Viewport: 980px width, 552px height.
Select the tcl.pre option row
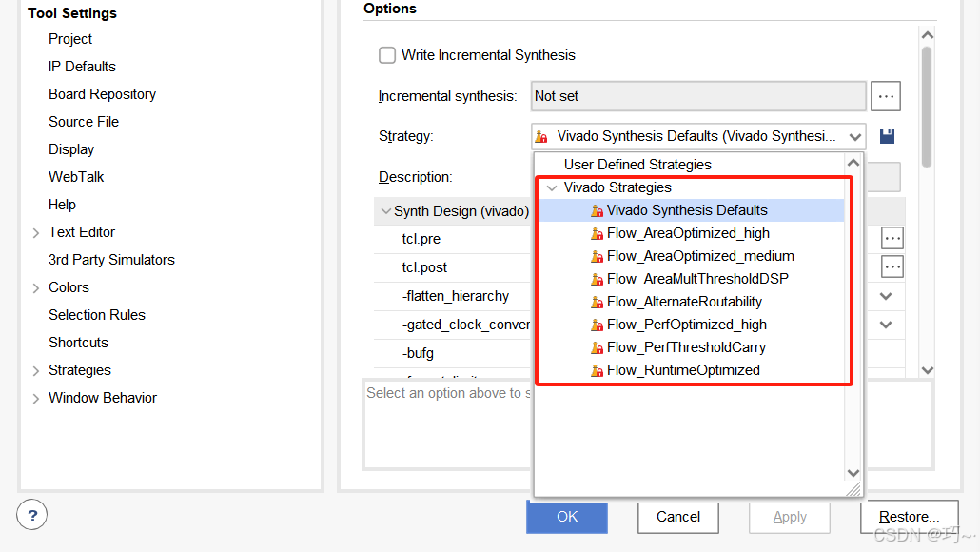[453, 239]
